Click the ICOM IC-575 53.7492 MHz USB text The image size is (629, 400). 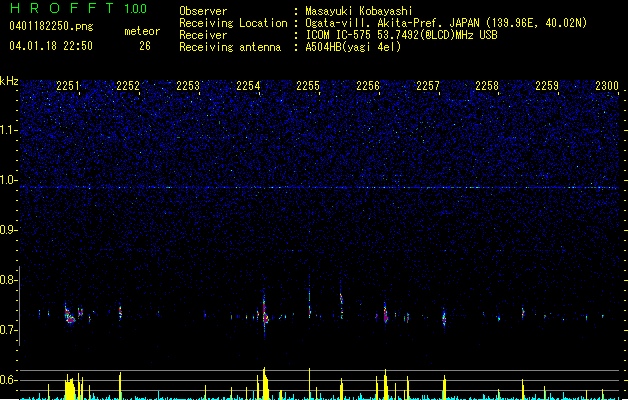401,35
